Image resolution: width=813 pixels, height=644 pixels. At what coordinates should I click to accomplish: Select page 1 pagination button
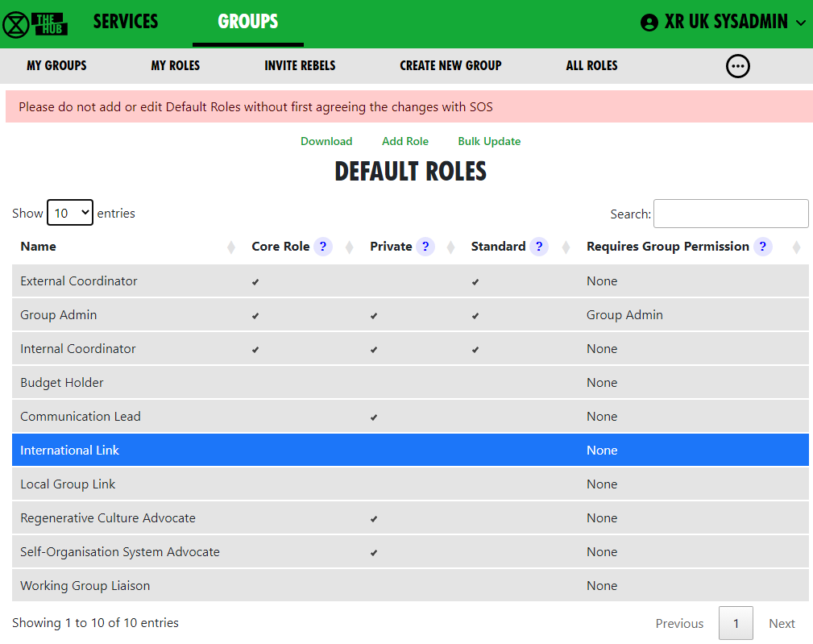click(736, 623)
